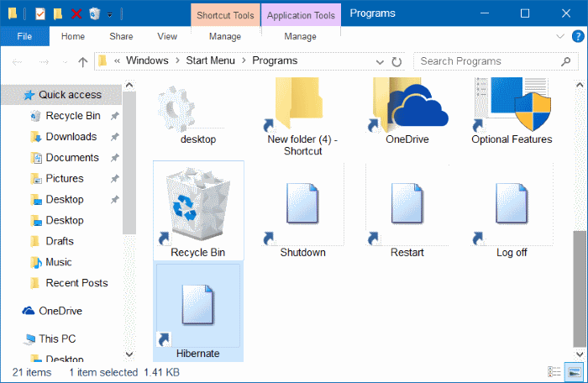Switch to details view icon in status bar
This screenshot has width=588, height=383.
click(x=554, y=372)
